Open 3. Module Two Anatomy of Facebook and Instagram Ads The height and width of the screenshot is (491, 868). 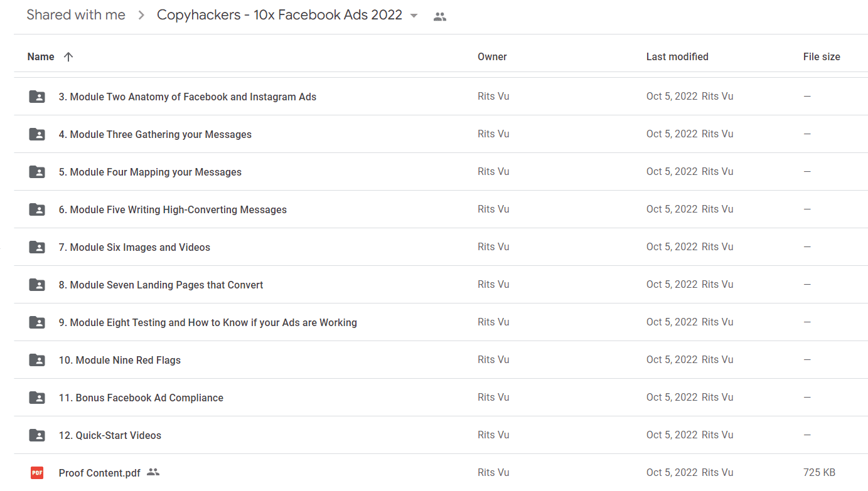tap(188, 97)
